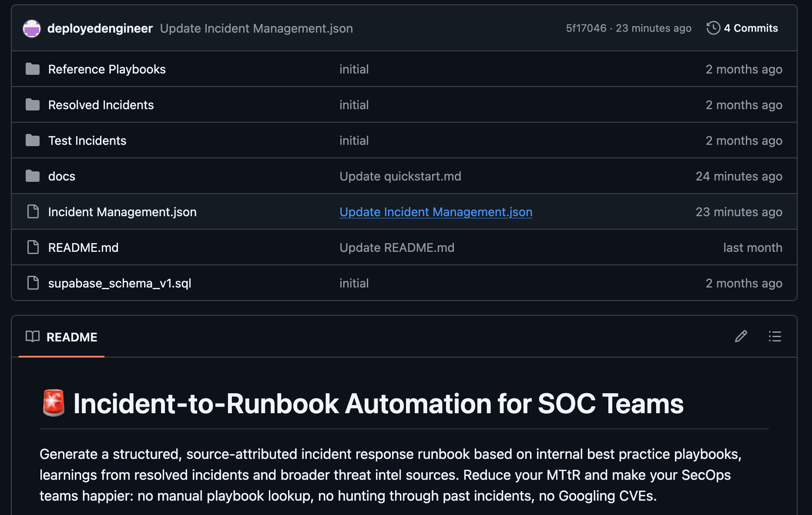Open the initial commit for Resolved Incidents

pyautogui.click(x=354, y=105)
